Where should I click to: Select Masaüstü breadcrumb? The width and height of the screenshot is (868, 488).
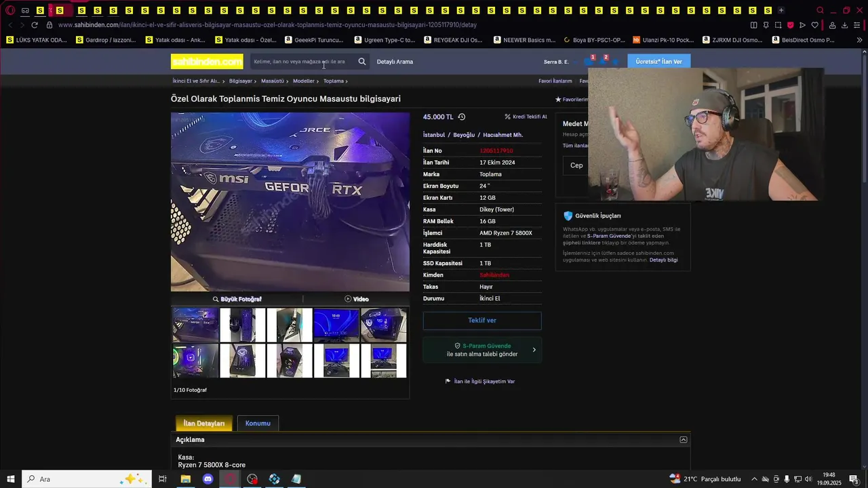[273, 81]
